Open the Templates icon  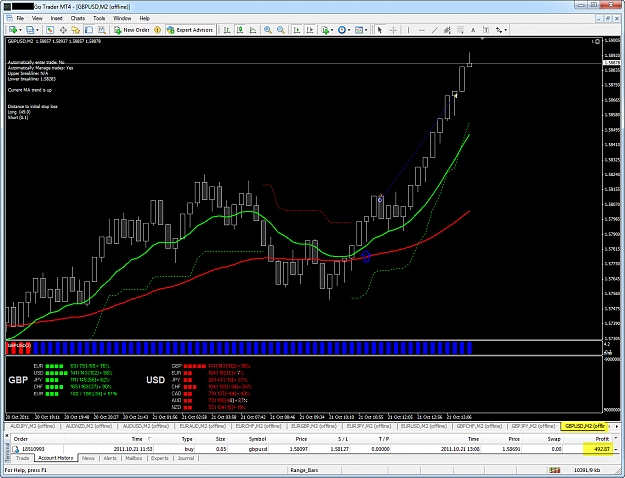tap(359, 30)
